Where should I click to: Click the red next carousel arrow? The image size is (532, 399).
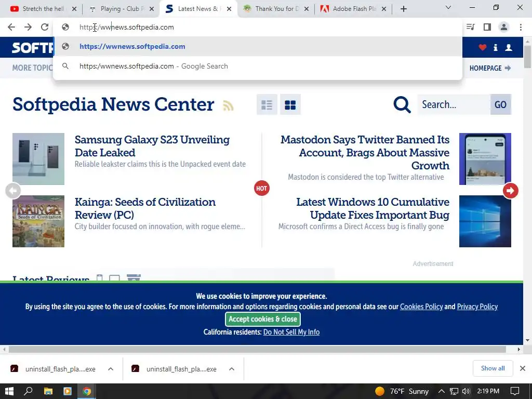click(511, 191)
